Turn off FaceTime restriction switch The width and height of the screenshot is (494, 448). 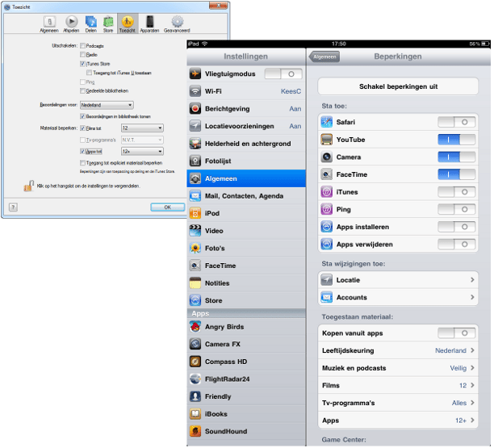[456, 174]
